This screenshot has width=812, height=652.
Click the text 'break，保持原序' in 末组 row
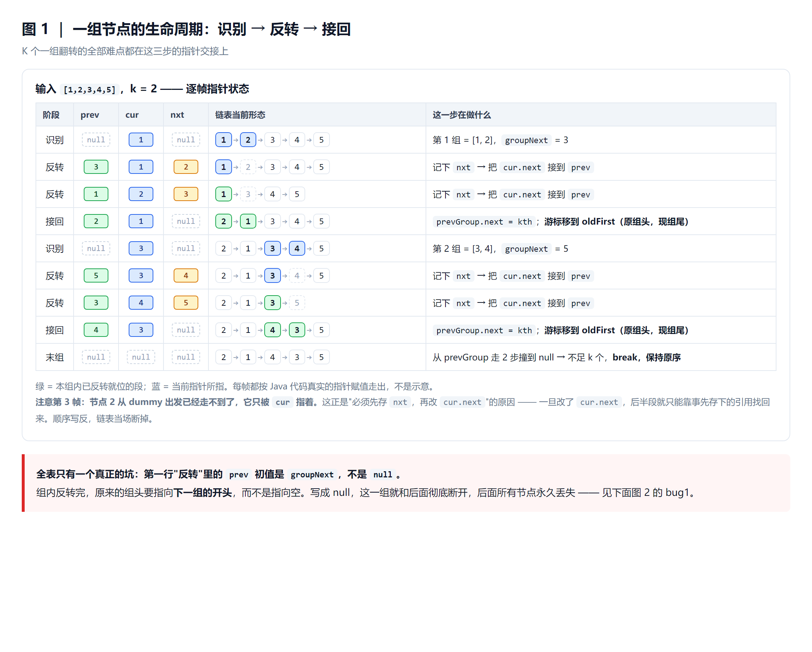pyautogui.click(x=646, y=357)
